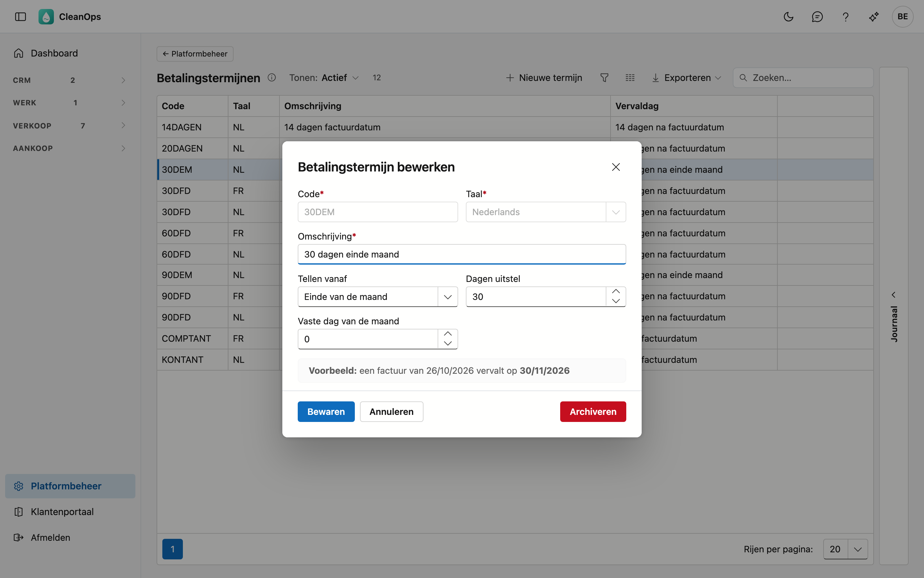Open help via question mark icon
924x578 pixels.
click(x=845, y=16)
